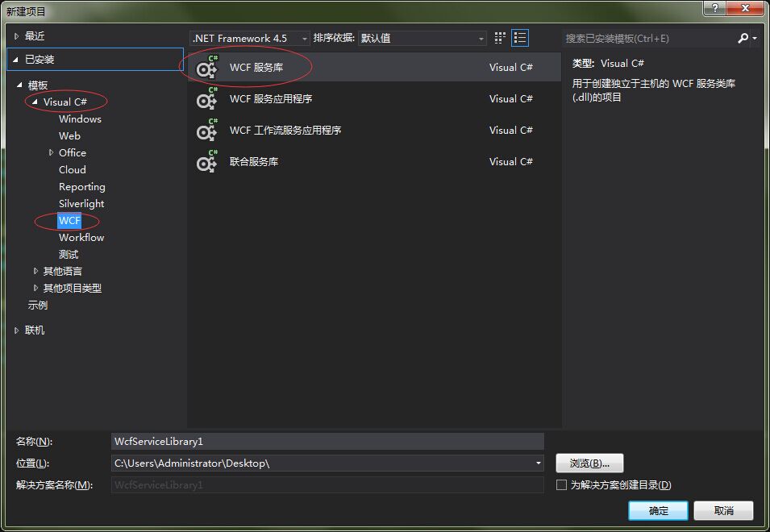Image resolution: width=770 pixels, height=532 pixels.
Task: Click the 取消 button
Action: click(x=724, y=511)
